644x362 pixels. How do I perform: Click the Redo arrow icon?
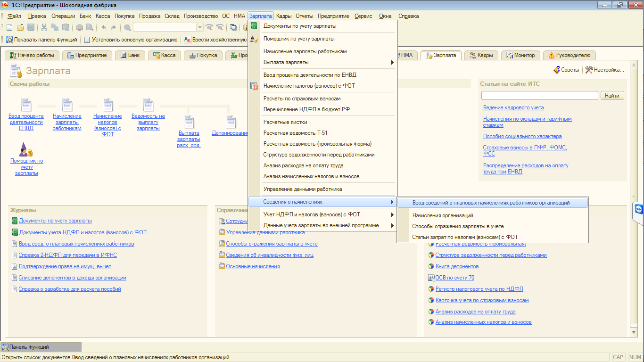pos(115,27)
